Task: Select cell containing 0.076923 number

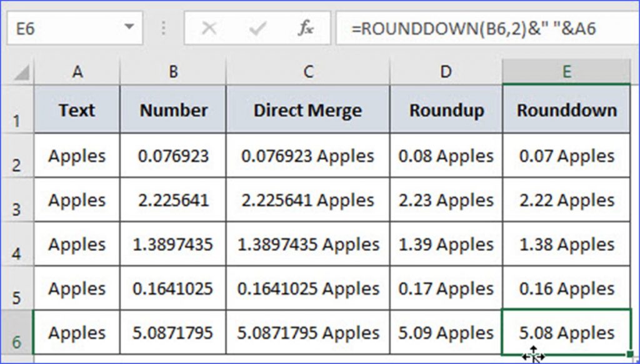Action: pos(173,156)
